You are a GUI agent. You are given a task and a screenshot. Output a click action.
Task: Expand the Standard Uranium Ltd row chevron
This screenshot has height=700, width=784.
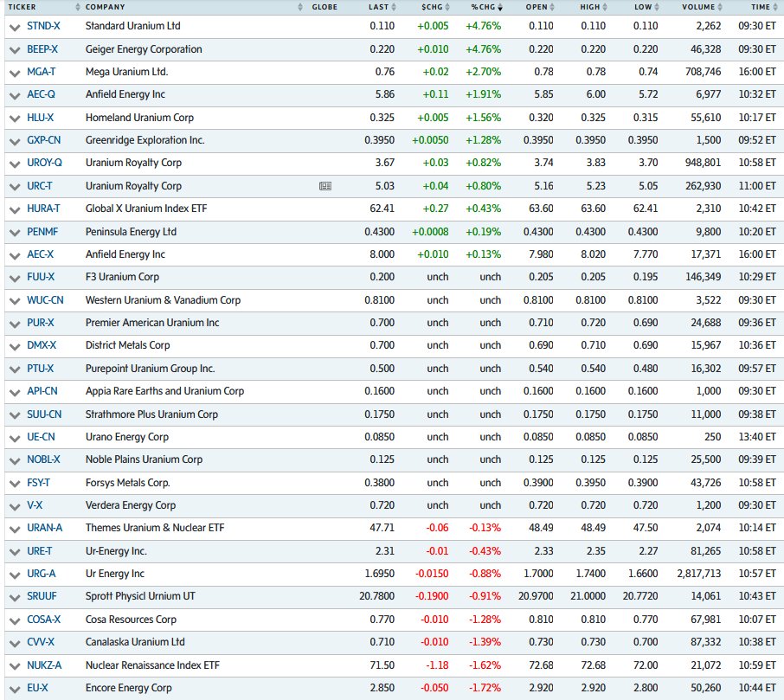pos(14,26)
